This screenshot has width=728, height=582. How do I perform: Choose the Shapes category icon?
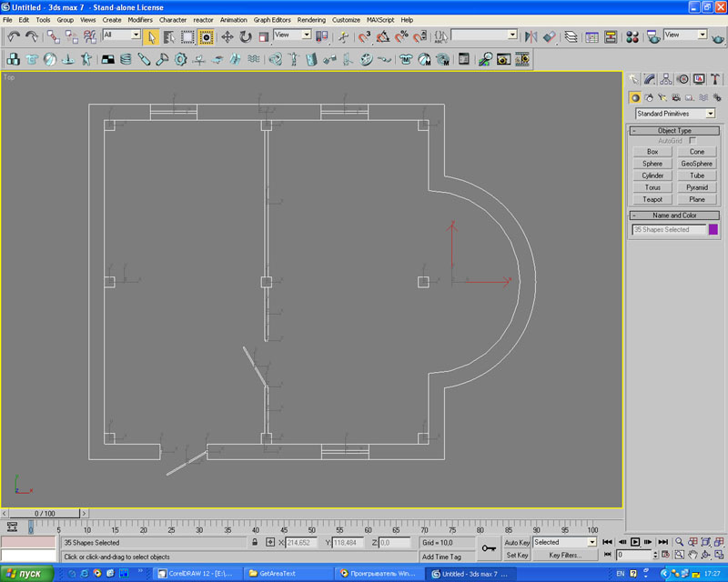pos(649,97)
